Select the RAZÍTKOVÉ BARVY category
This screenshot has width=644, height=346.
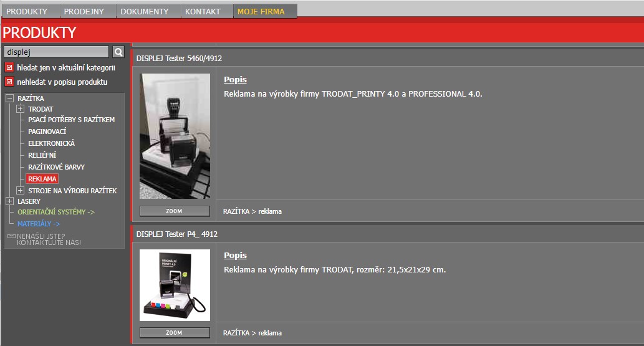tap(56, 167)
